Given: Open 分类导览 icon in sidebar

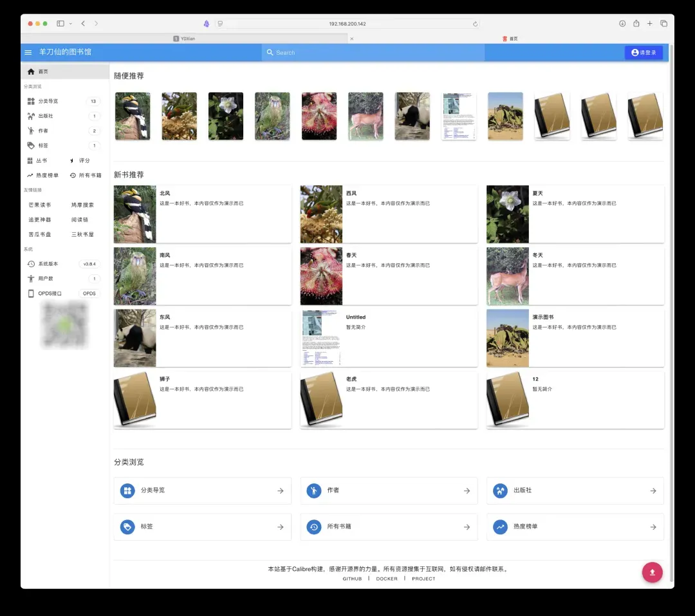Looking at the screenshot, I should pos(31,101).
